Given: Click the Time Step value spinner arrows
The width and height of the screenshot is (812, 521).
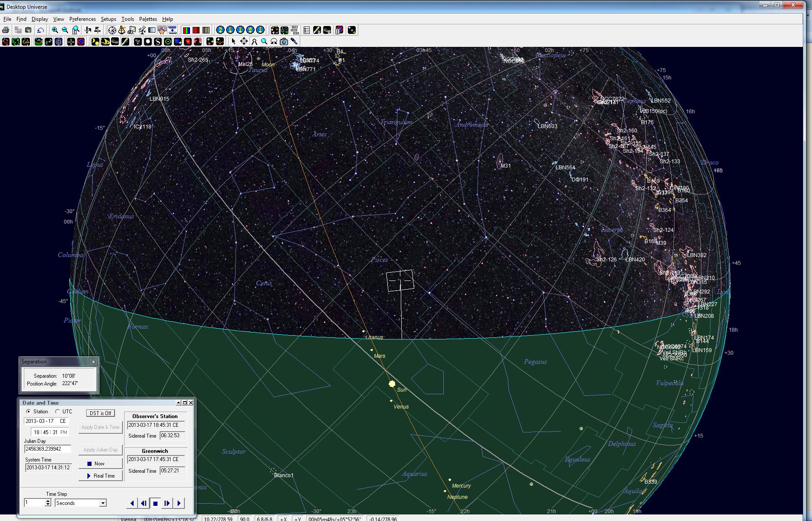Looking at the screenshot, I should pos(48,503).
